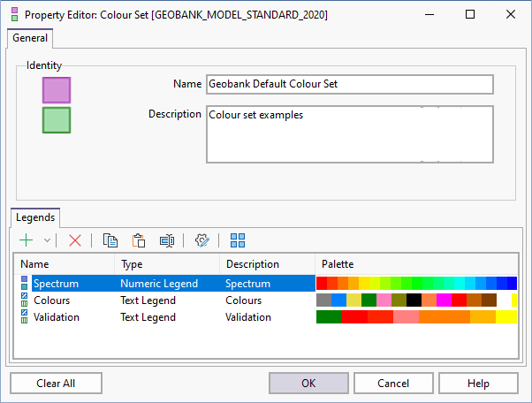The height and width of the screenshot is (403, 532).
Task: Select the Legends tab
Action: (35, 217)
